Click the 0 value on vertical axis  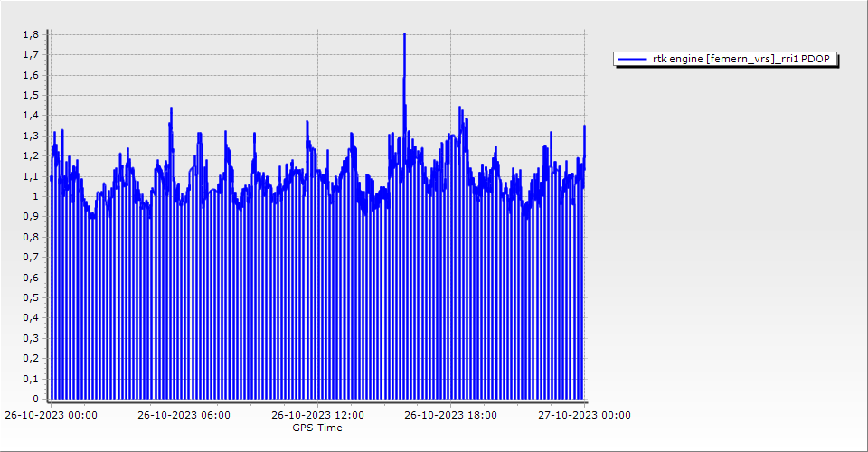(x=34, y=399)
